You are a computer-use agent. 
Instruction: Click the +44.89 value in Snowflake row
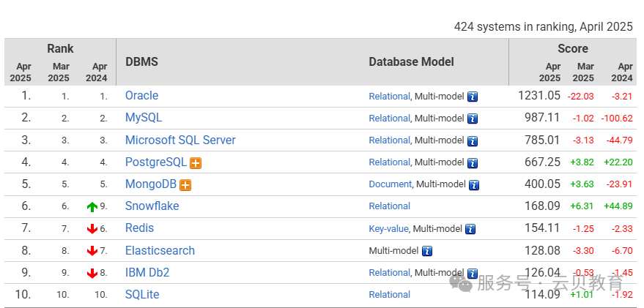(x=618, y=206)
